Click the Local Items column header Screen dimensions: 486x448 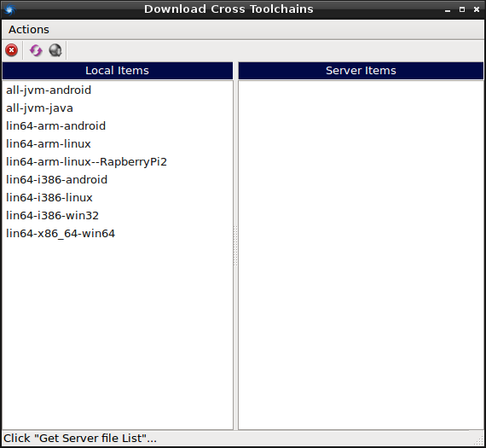(x=118, y=71)
